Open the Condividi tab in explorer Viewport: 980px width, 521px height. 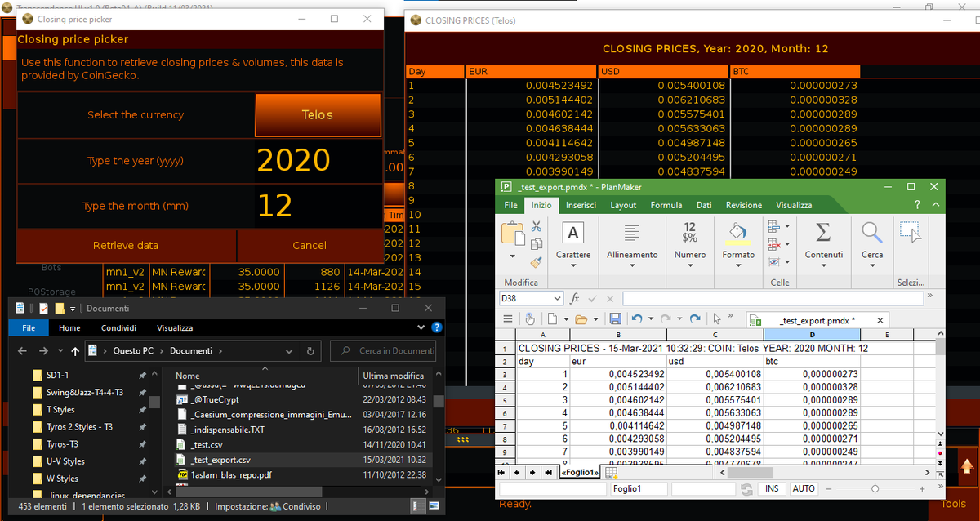[x=119, y=327]
